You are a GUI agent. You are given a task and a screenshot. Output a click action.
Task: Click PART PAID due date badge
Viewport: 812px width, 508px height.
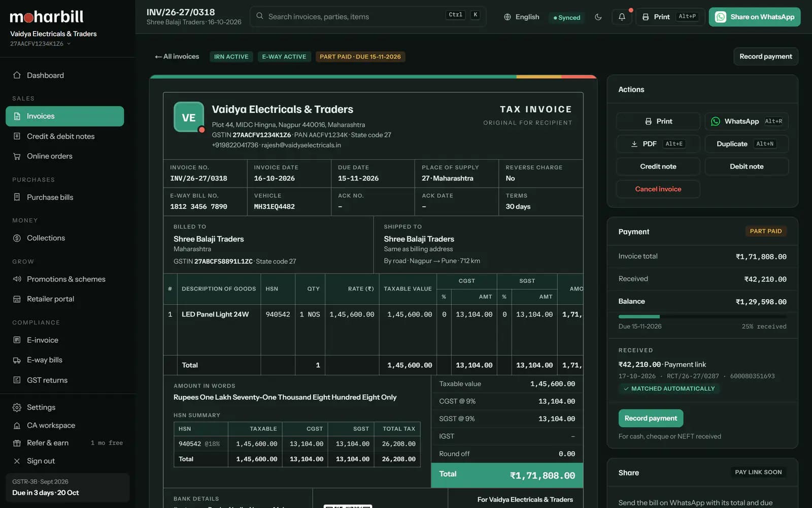360,56
